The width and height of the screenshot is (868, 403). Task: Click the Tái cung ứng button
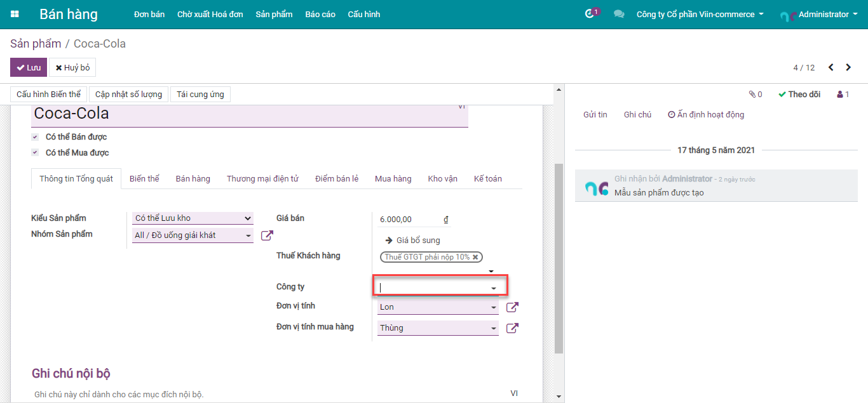coord(201,95)
